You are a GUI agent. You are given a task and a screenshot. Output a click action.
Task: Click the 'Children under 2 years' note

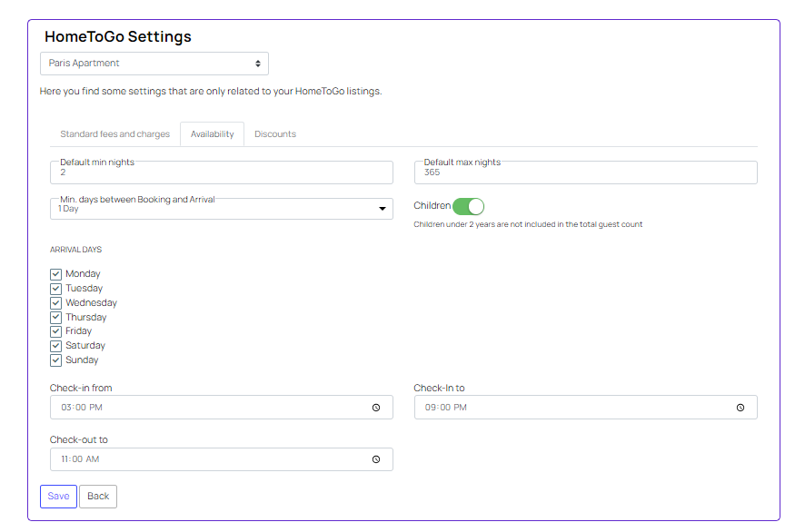pos(528,224)
